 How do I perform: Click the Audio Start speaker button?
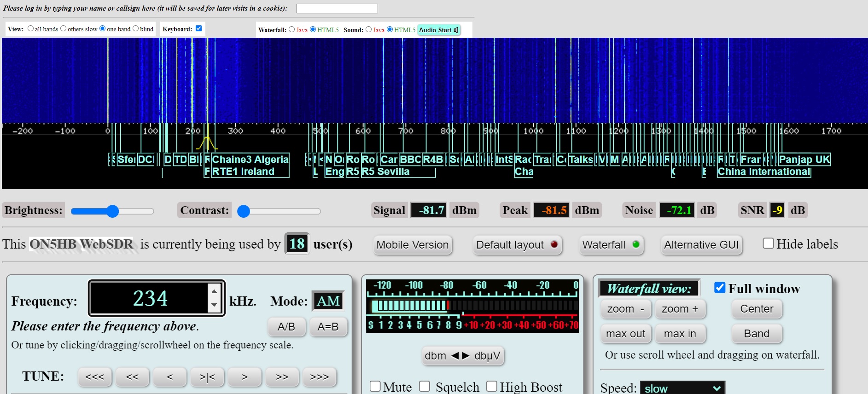[x=439, y=30]
